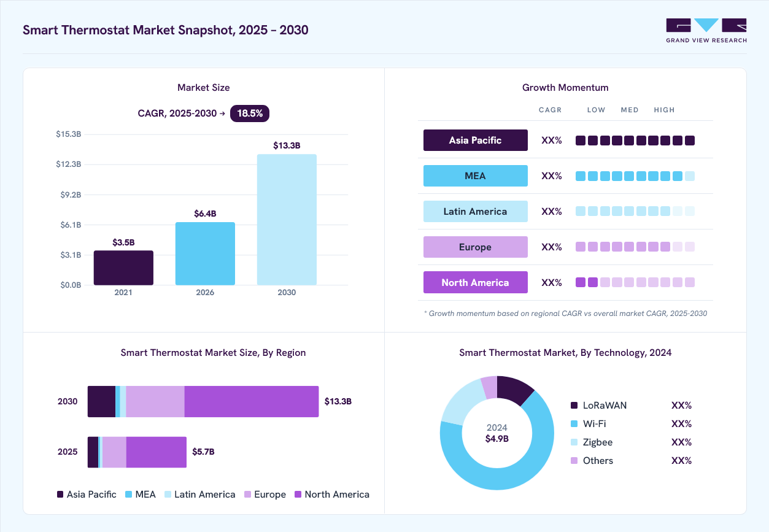Screen dimensions: 769x532
Task: Click the XX% value beside LoRaWAN
Action: (x=681, y=406)
